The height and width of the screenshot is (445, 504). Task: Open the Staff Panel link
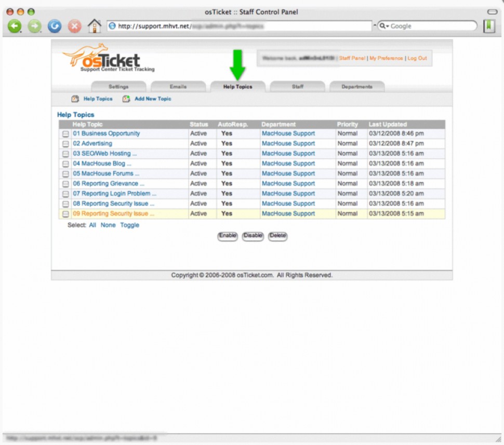[x=352, y=58]
